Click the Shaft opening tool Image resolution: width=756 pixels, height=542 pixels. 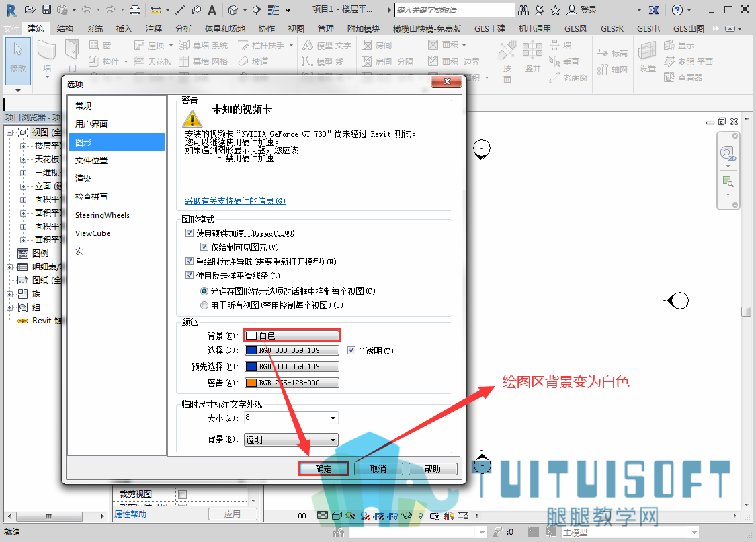coord(532,56)
